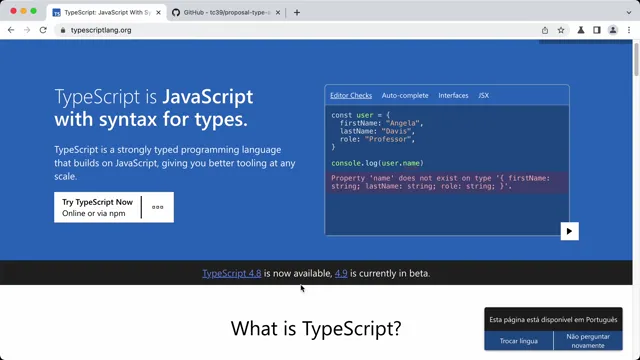Click Não perguntar novamente button
Image resolution: width=640 pixels, height=360 pixels.
(x=588, y=341)
